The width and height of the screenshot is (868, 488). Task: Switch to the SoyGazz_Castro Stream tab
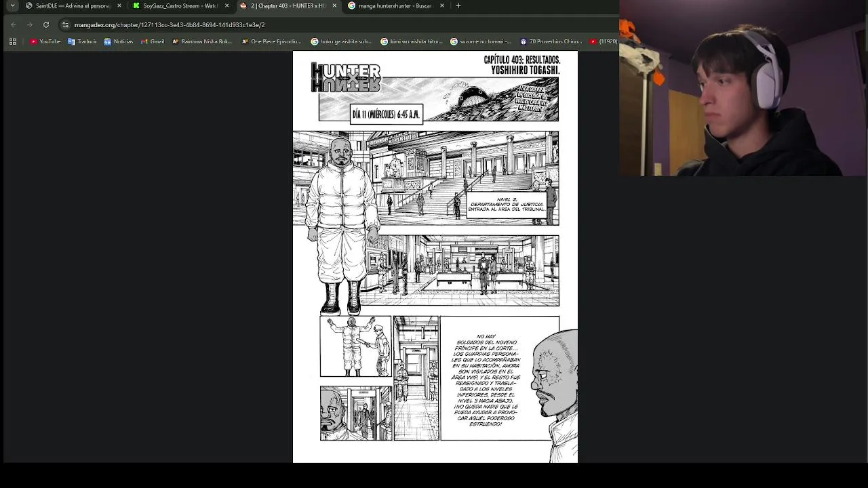[180, 5]
